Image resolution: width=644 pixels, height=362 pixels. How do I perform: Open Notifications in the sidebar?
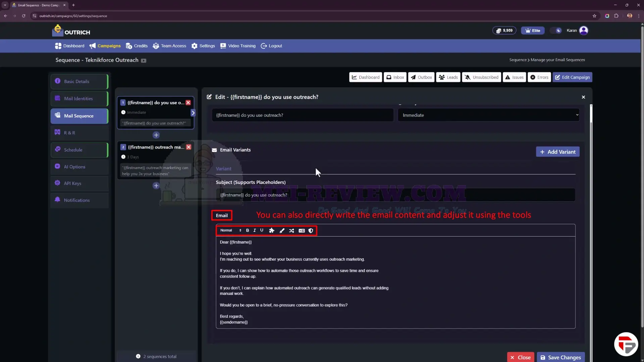(x=80, y=200)
